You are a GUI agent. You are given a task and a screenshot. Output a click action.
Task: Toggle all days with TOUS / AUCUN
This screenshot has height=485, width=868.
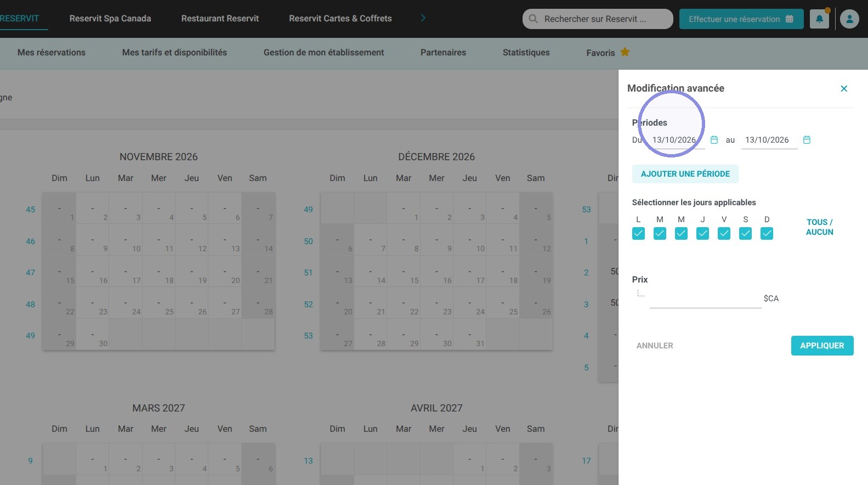pos(819,227)
